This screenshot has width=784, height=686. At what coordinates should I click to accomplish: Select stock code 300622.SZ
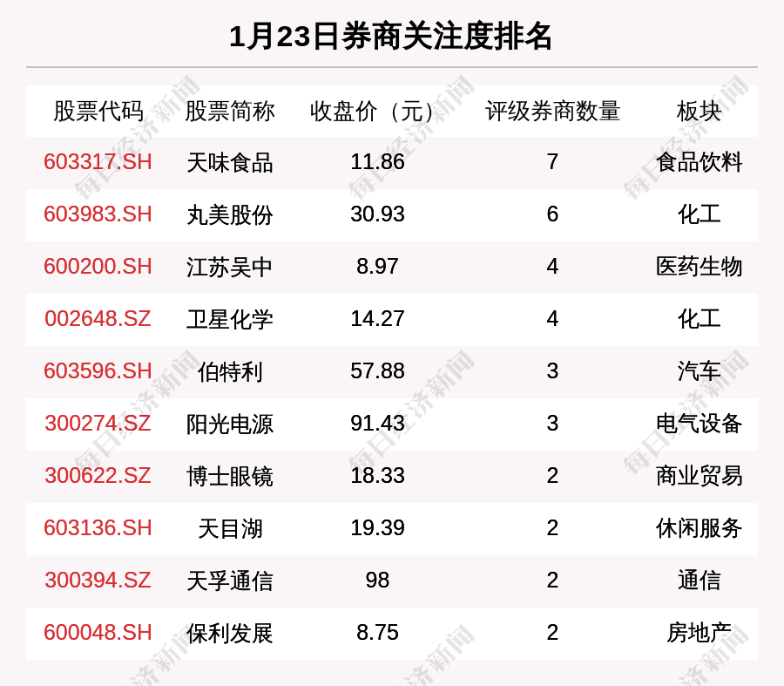98,475
